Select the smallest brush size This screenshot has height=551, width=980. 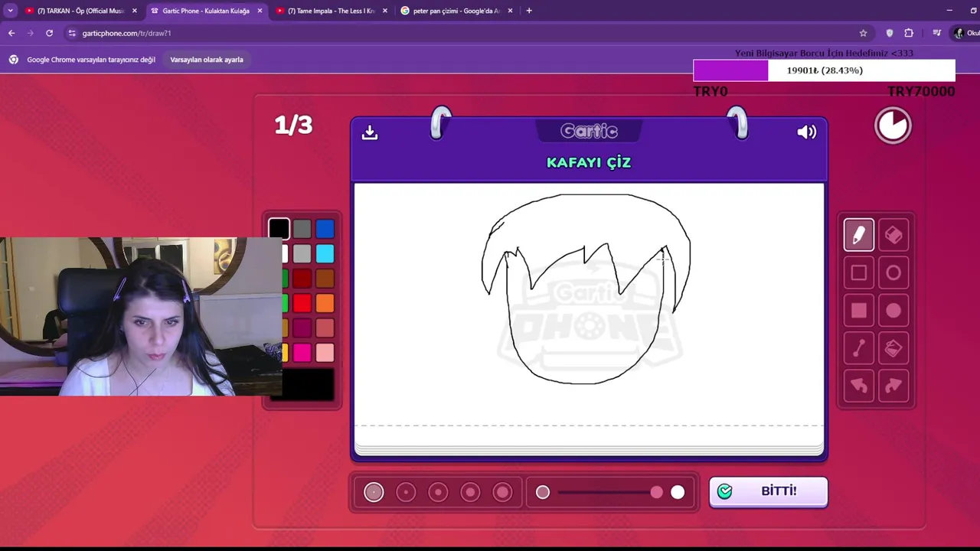[374, 492]
